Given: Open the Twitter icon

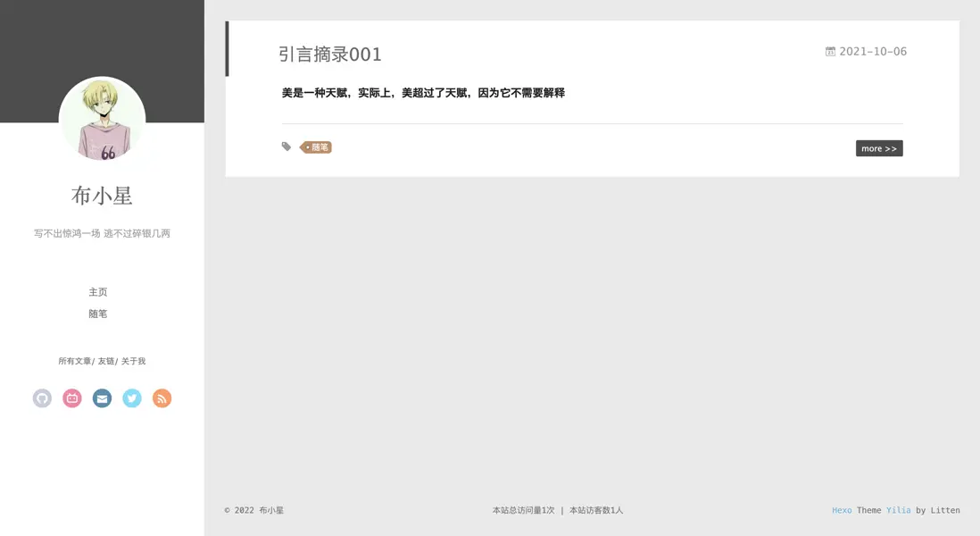Looking at the screenshot, I should point(131,398).
